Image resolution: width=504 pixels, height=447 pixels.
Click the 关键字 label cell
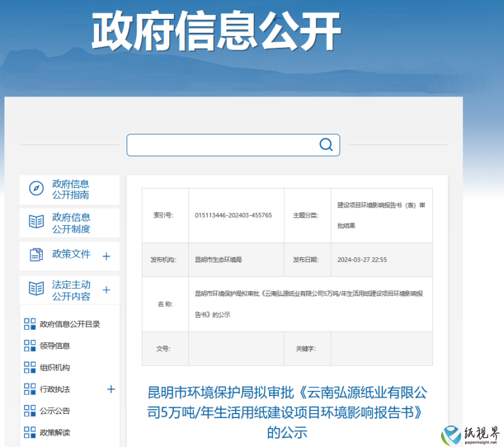307,349
